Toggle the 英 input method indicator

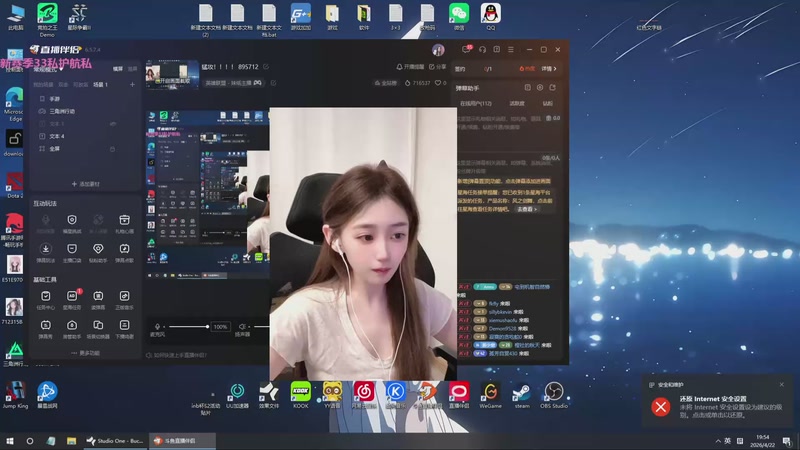point(727,441)
